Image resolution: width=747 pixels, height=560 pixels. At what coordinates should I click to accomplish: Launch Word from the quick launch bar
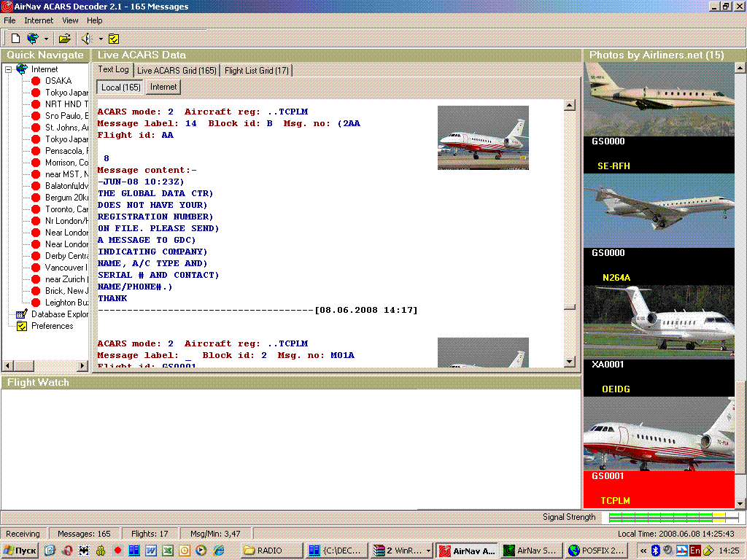151,551
